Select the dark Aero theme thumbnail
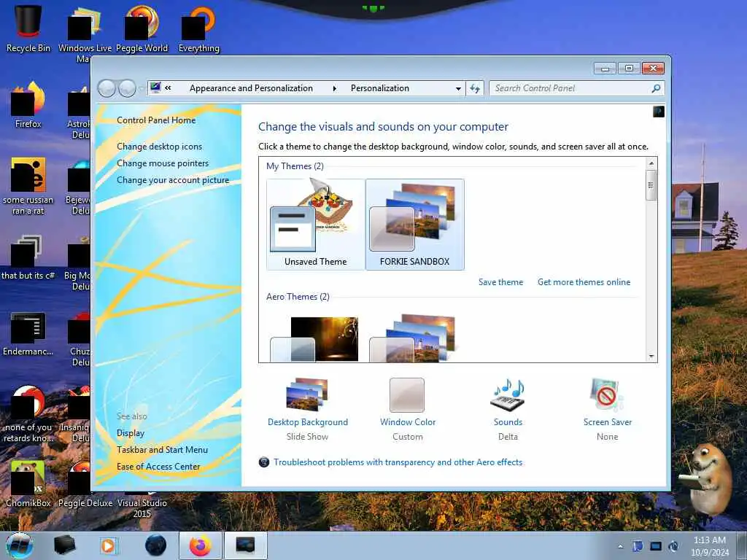Screen dimensions: 747x560 [x=314, y=338]
